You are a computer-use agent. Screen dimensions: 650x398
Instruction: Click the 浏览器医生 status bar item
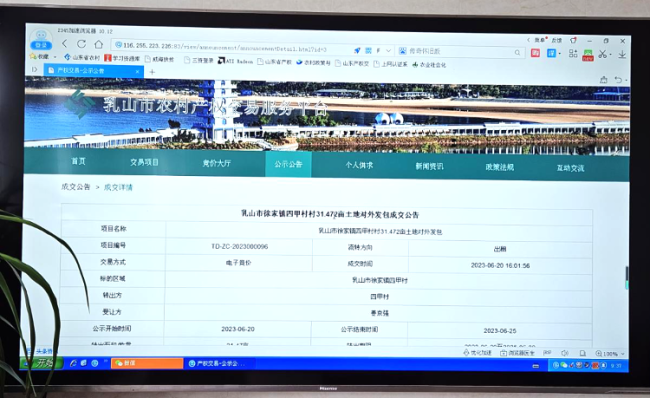pyautogui.click(x=517, y=353)
